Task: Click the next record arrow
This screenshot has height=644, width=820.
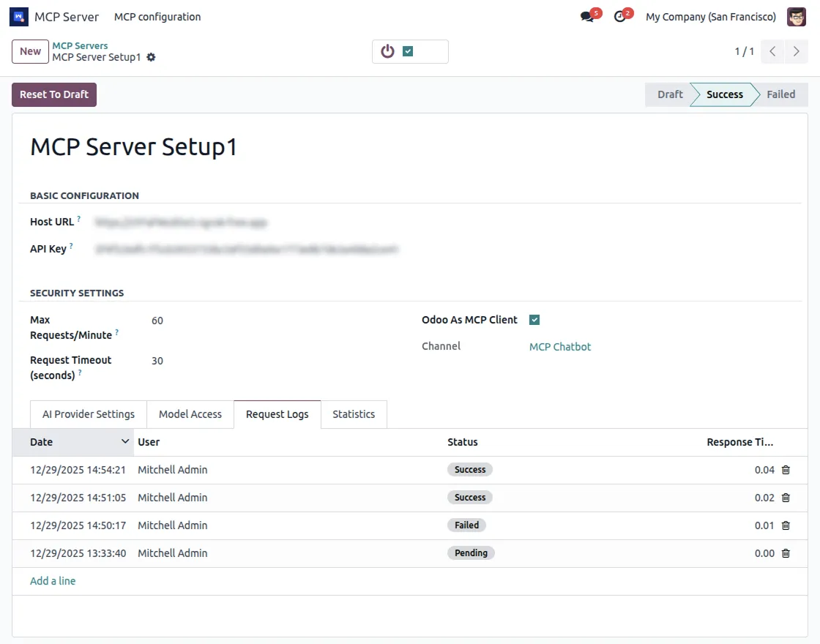Action: (797, 51)
